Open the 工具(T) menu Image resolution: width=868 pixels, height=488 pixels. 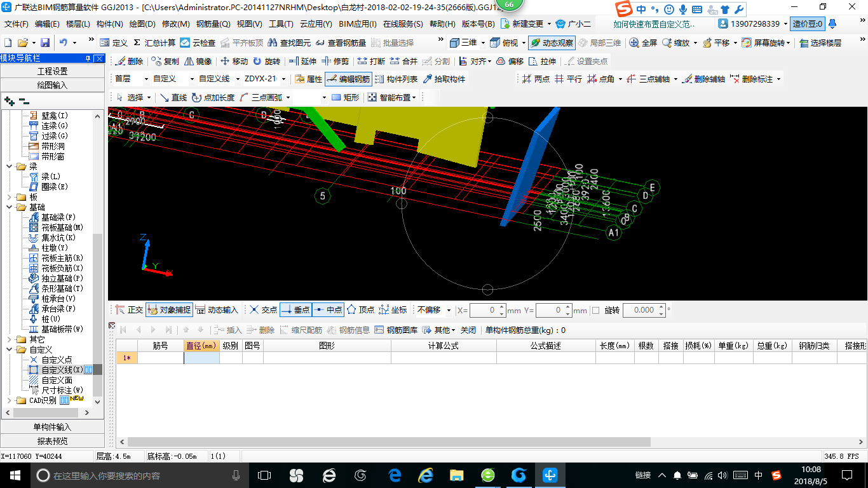click(281, 24)
